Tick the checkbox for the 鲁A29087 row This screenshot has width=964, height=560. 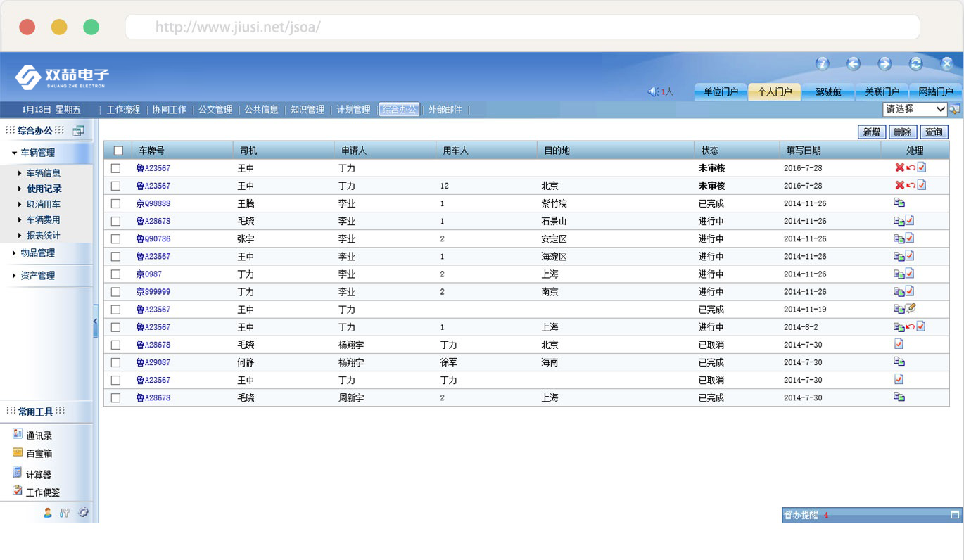pyautogui.click(x=116, y=362)
